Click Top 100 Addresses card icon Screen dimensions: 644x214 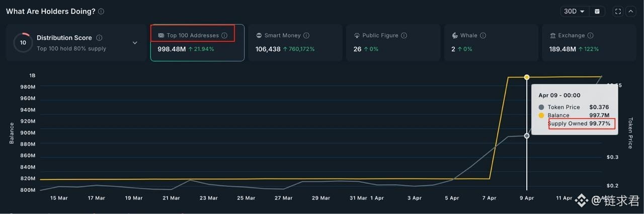(x=160, y=36)
